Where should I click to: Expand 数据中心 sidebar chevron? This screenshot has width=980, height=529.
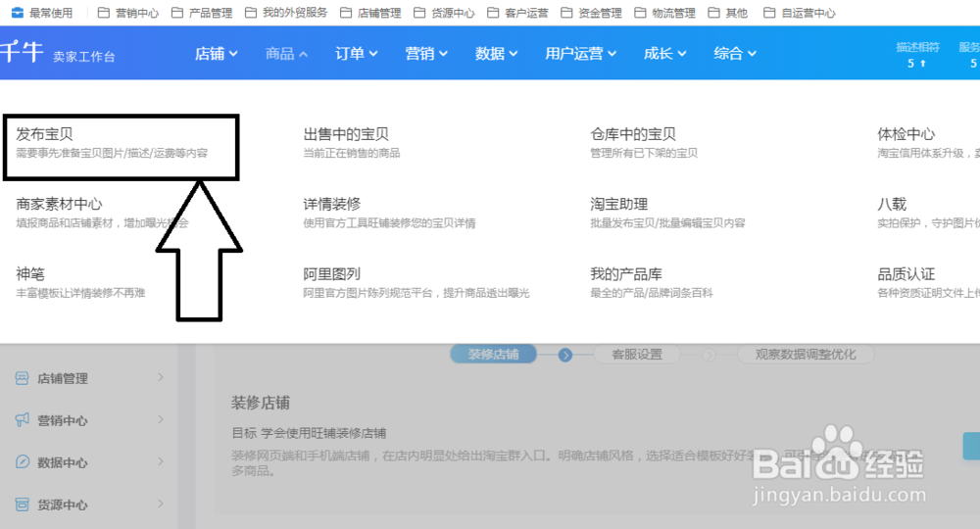tap(161, 461)
